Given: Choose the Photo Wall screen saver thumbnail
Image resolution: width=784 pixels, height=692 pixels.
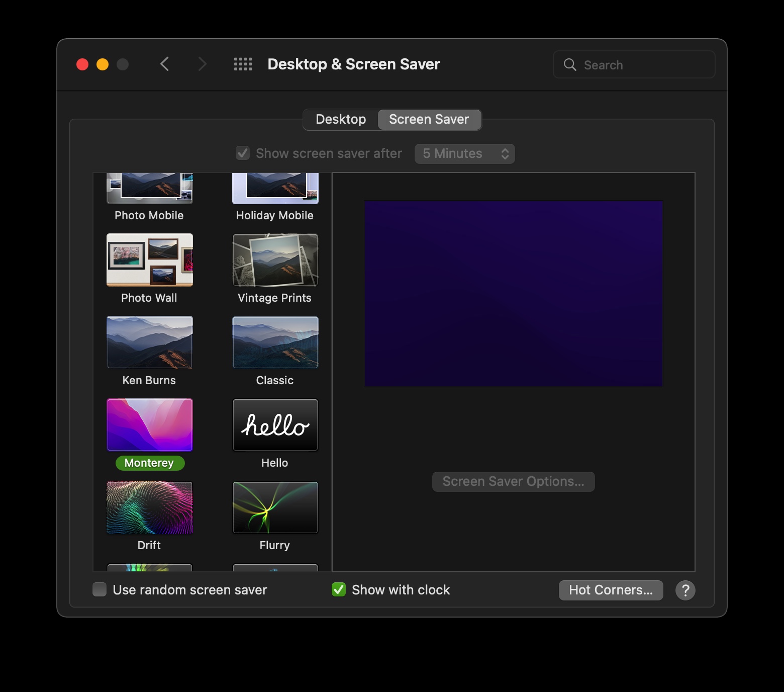Looking at the screenshot, I should [x=150, y=259].
